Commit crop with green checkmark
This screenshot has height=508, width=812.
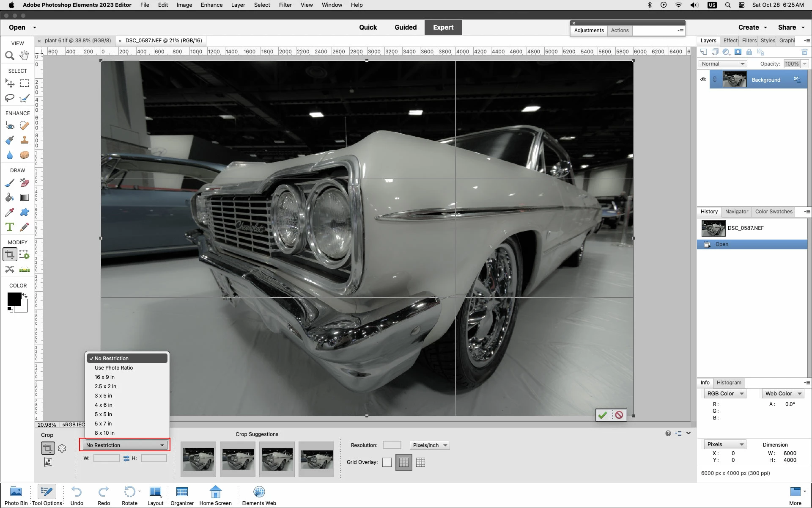[603, 415]
